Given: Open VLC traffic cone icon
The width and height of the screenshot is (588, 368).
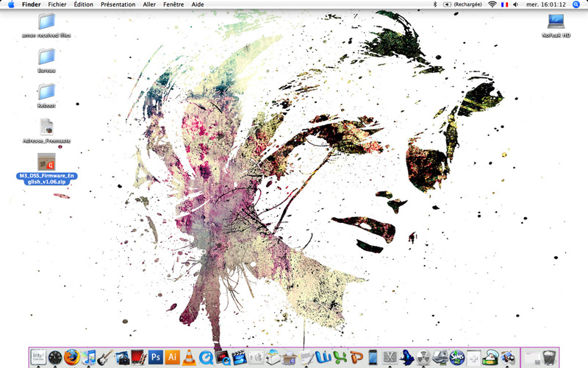Looking at the screenshot, I should coord(189,357).
